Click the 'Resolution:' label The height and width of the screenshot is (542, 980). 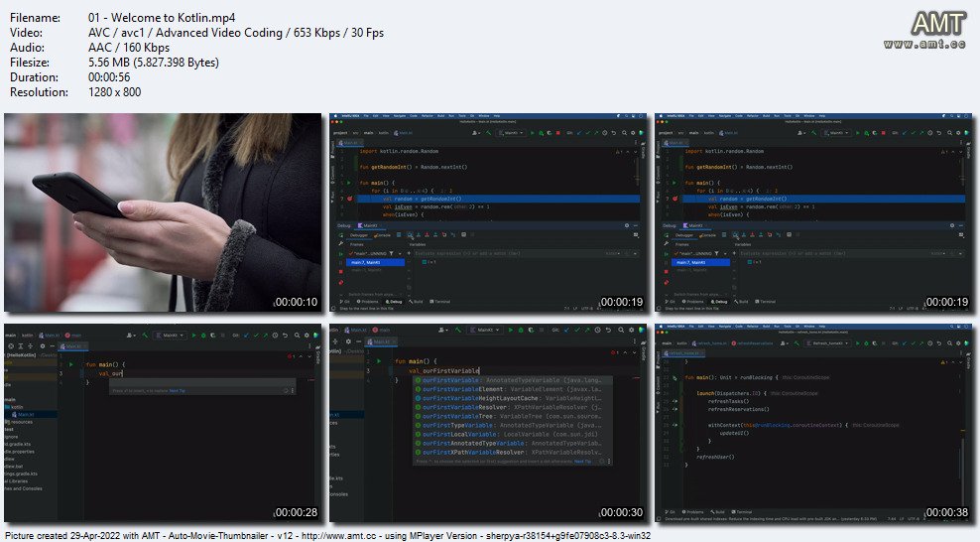pos(39,92)
